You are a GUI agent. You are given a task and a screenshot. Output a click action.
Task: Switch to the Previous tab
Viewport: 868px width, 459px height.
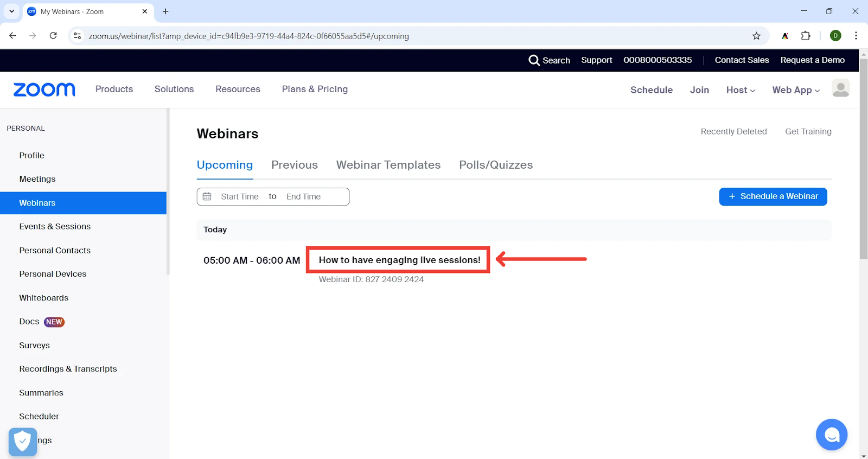295,165
